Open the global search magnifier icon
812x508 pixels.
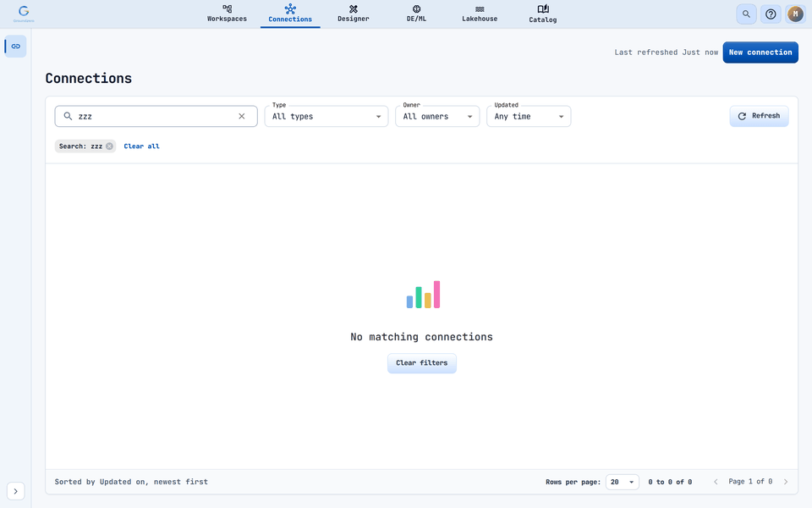746,14
